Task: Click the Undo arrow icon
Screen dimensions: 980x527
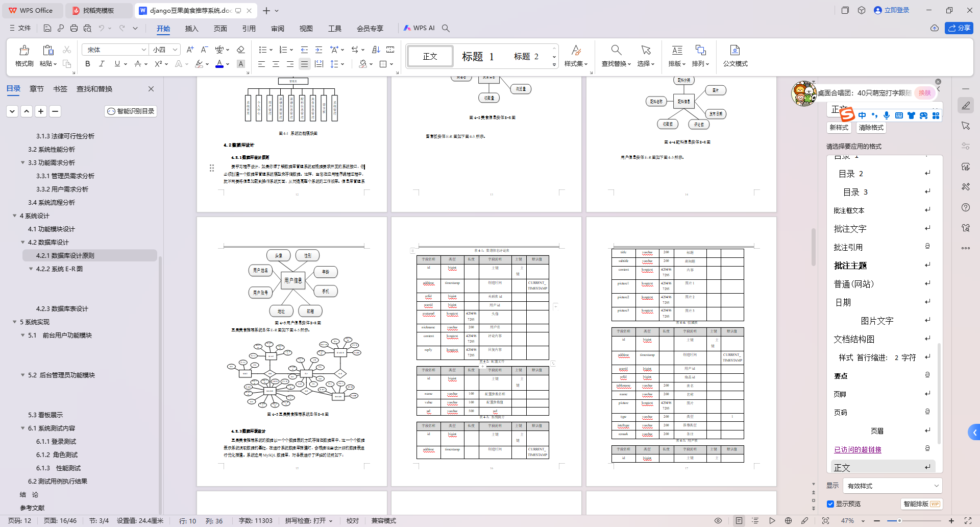Action: 102,28
